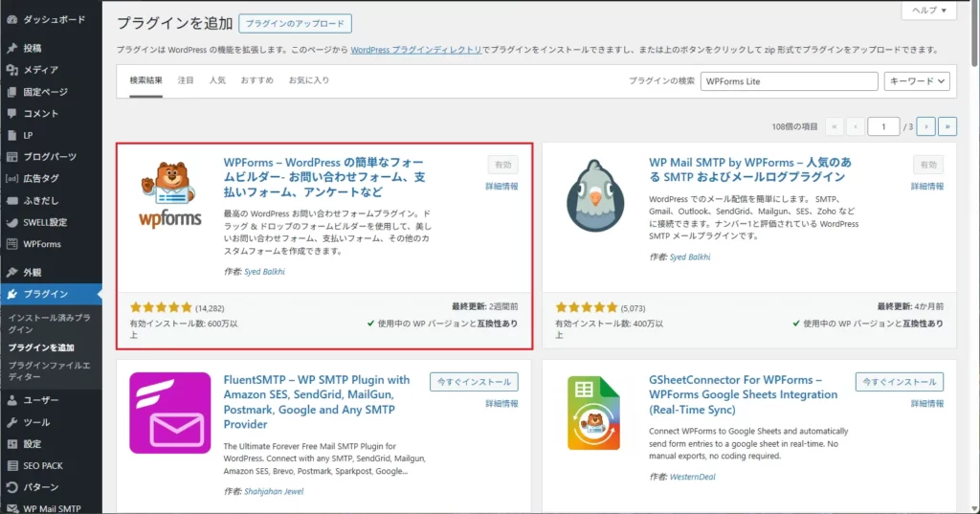Screen dimensions: 980x514
Task: Switch to the おすすめ tab
Action: point(256,80)
